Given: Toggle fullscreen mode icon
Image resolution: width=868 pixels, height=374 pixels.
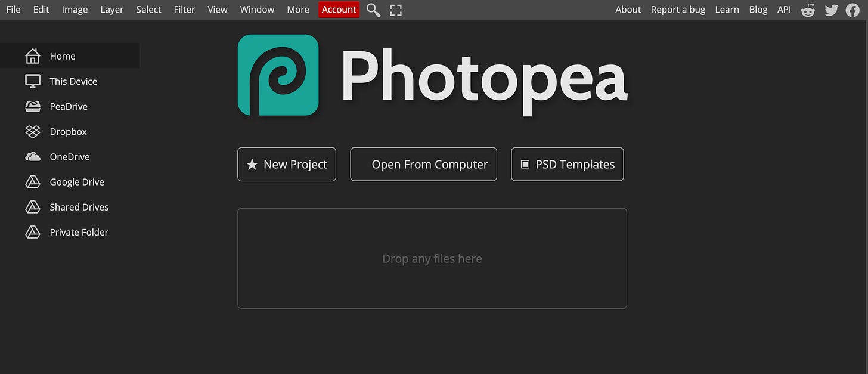Looking at the screenshot, I should click(396, 10).
